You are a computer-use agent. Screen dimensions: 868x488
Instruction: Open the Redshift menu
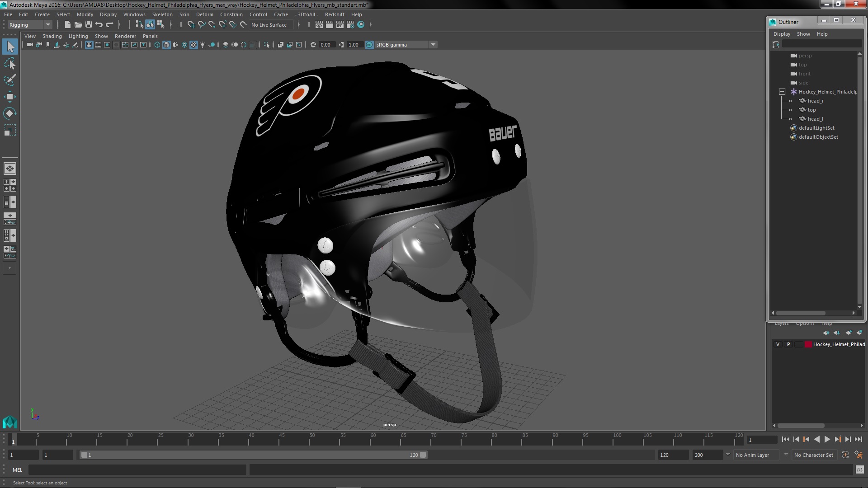335,14
